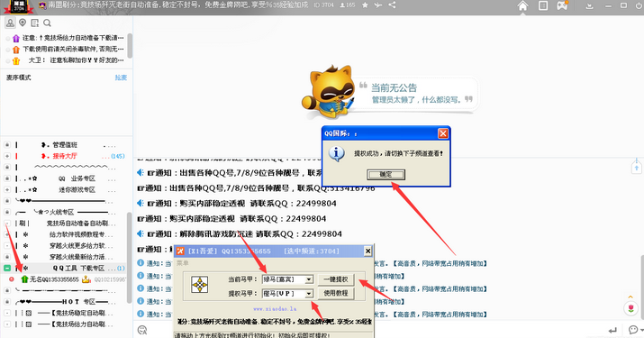Screen dimensions: 644x338
Task: Click the 一键授权 button
Action: [x=336, y=279]
